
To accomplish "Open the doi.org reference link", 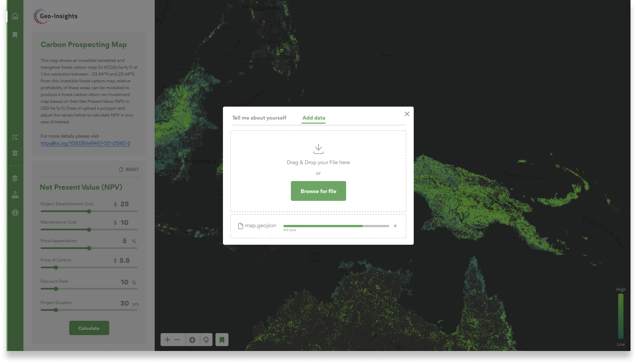I will click(x=85, y=143).
